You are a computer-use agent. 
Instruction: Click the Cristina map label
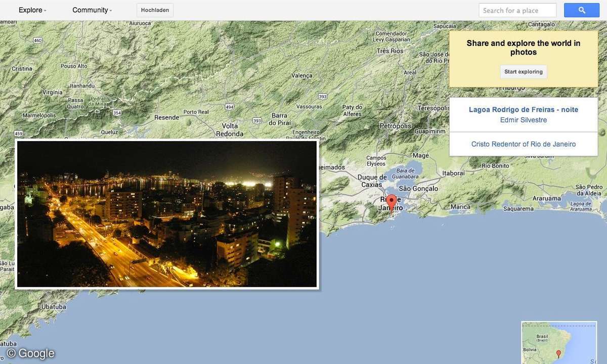[22, 69]
